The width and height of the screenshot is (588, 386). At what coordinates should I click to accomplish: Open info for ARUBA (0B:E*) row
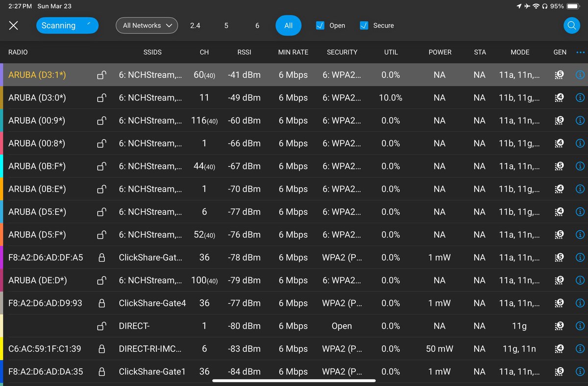click(580, 189)
